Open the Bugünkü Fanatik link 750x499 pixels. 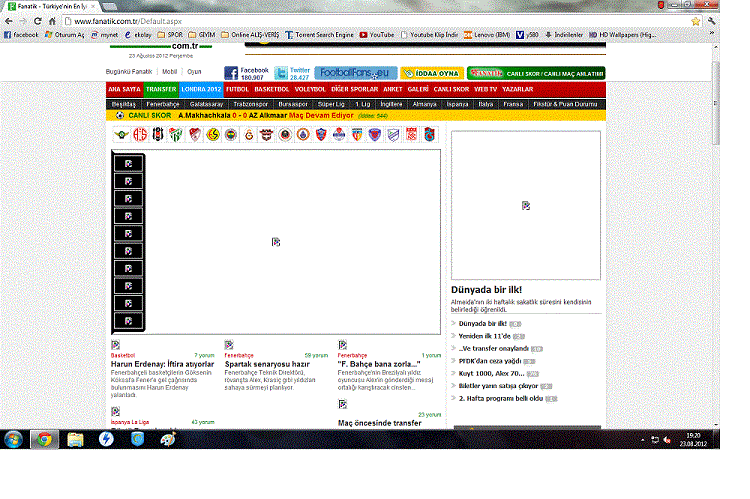pos(129,72)
